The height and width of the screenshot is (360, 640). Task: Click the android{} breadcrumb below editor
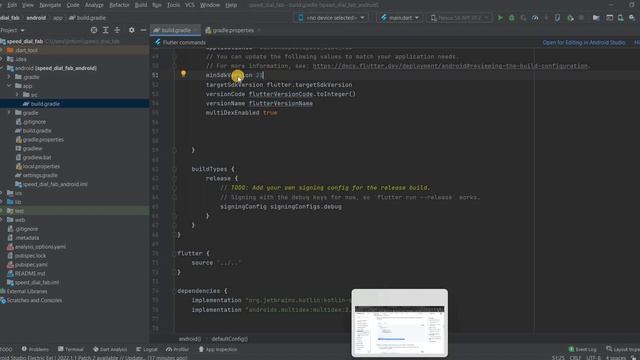pos(190,339)
